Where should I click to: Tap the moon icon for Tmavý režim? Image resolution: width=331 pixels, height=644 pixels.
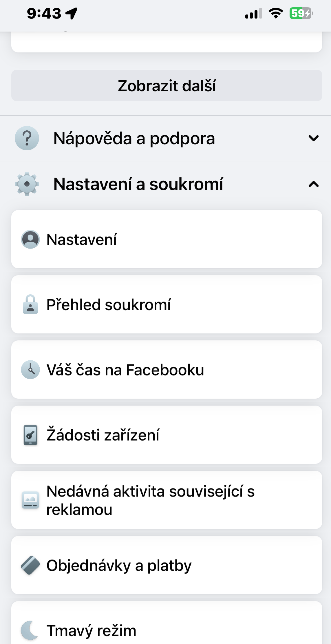(30, 630)
